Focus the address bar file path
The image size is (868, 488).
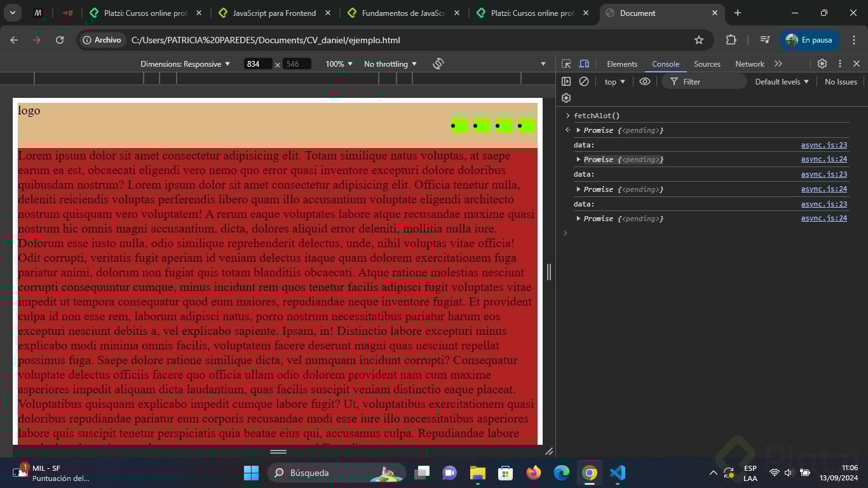[266, 40]
